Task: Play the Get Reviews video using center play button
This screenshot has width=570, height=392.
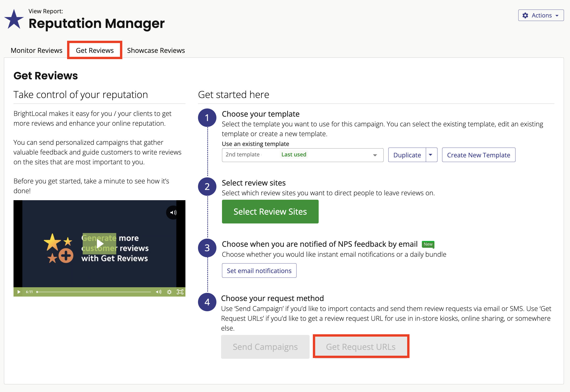Action: 99,244
